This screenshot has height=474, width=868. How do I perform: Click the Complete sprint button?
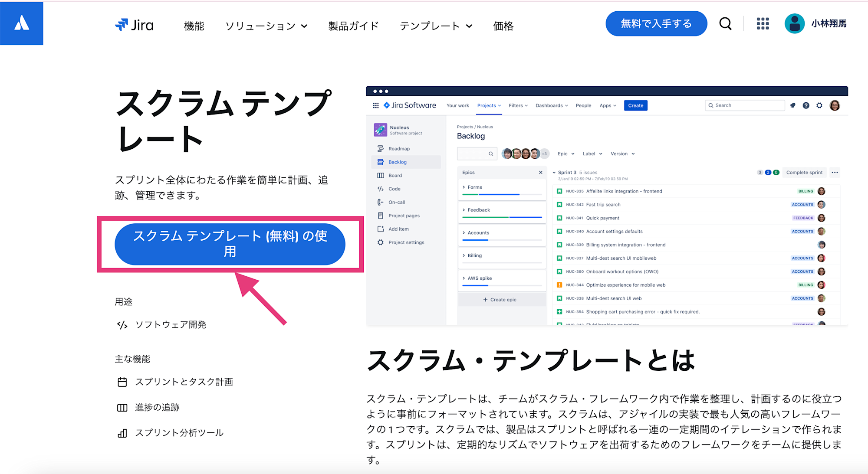click(x=804, y=173)
